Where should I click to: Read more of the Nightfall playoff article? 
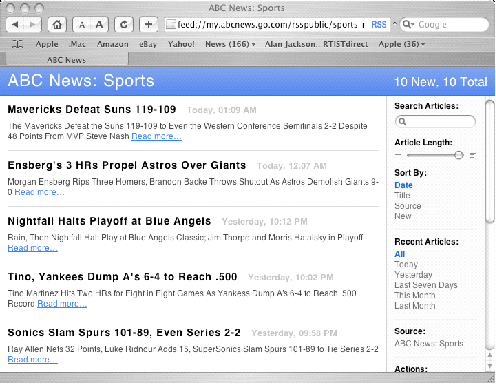33,248
